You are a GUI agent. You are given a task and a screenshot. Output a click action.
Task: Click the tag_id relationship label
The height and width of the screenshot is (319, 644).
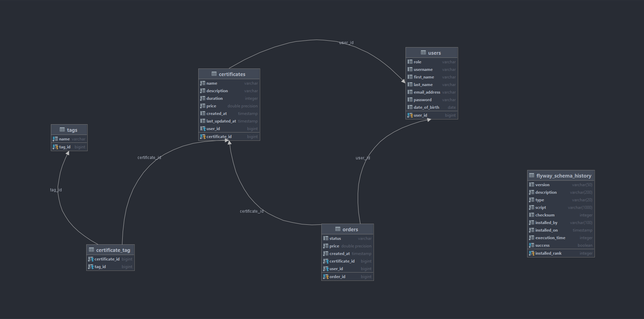(56, 190)
